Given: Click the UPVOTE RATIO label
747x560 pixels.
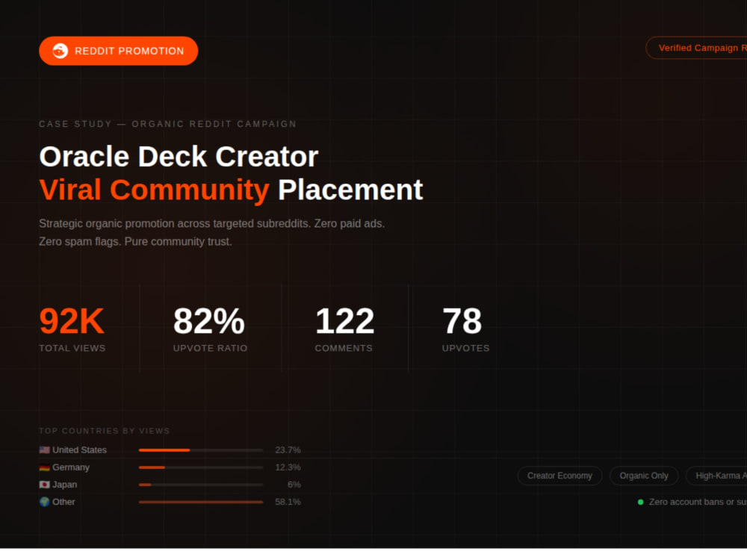Looking at the screenshot, I should click(210, 348).
